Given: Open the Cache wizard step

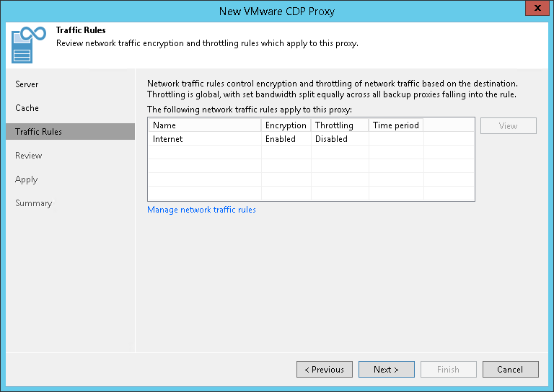Looking at the screenshot, I should [x=27, y=108].
